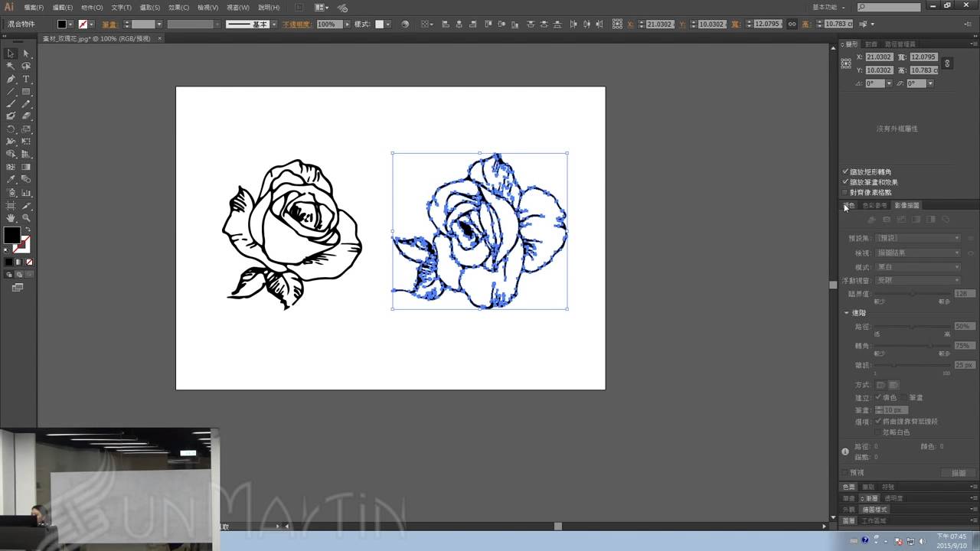
Task: Click the reference point locator grid in Transform panel
Action: click(846, 64)
